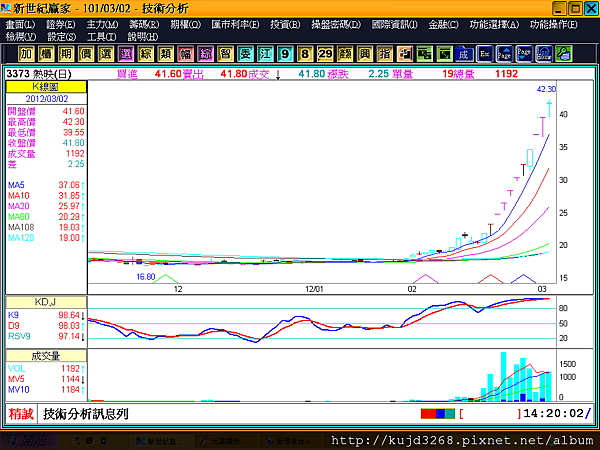Click the MA60 value 20.29
The width and height of the screenshot is (600, 450).
pos(69,217)
